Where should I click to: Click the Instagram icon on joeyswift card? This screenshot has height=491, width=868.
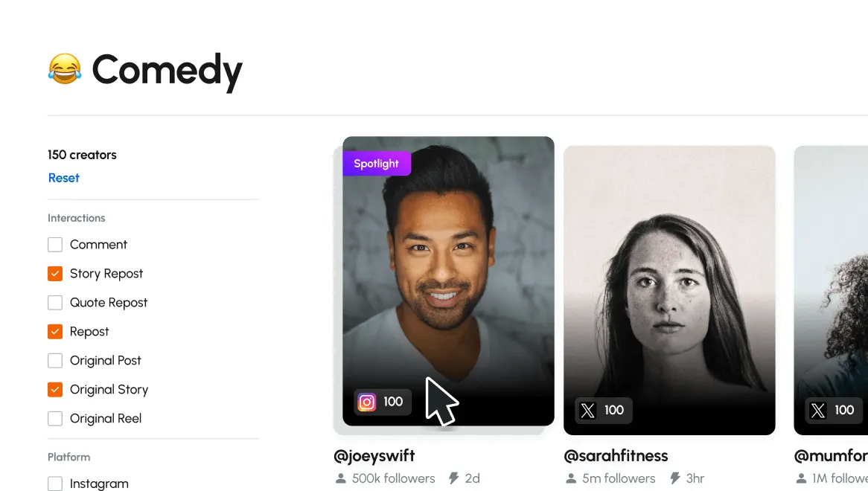coord(366,402)
